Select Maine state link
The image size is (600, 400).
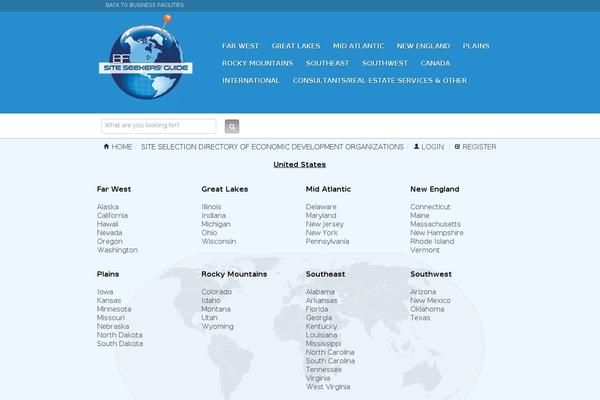pos(420,216)
